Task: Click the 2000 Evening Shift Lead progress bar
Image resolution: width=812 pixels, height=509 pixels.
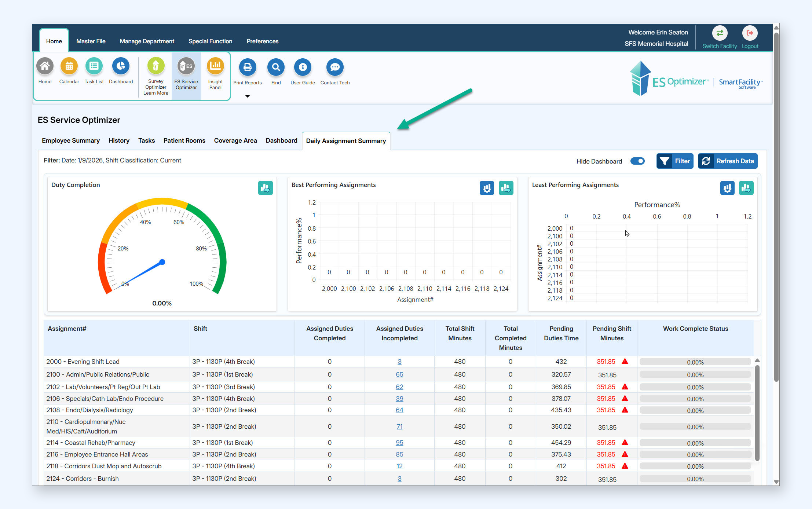Action: pyautogui.click(x=695, y=362)
